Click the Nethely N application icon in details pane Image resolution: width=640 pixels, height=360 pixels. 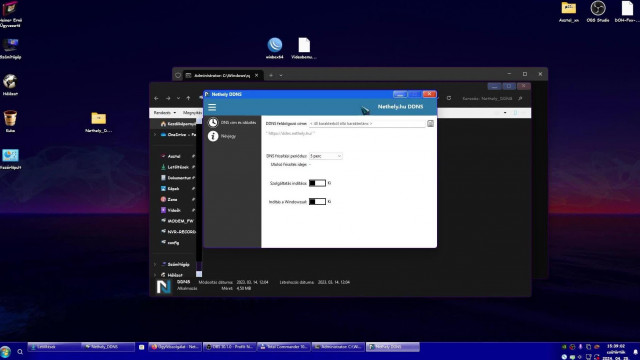[x=164, y=287]
